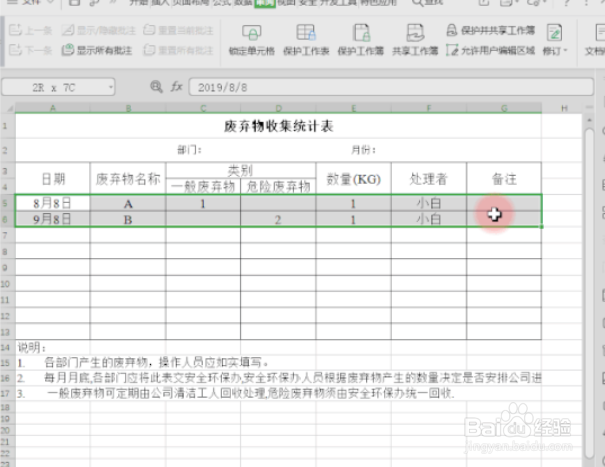Viewport: 605px width, 467px height.
Task: Go to next comment 下一条
Action: [x=30, y=50]
